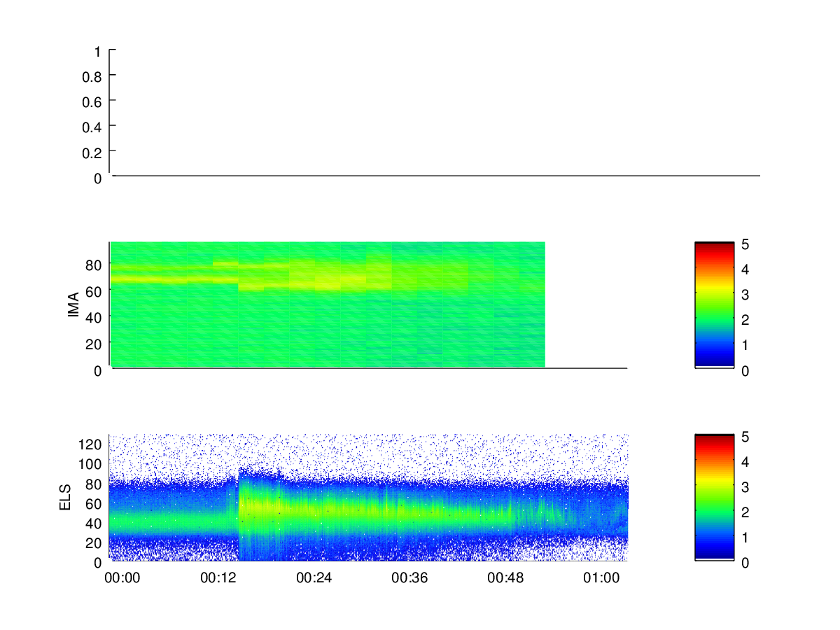840x630 pixels.
Task: Click the ELS colorbar gradient
Action: 715,497
